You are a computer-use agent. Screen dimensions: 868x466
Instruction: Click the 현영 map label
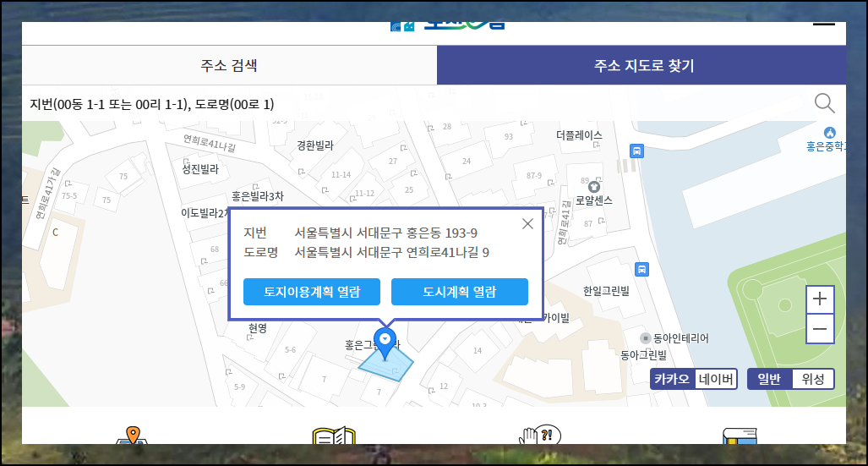pyautogui.click(x=258, y=328)
